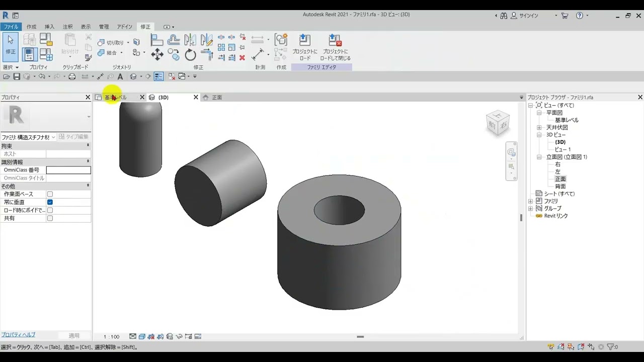Activate the Copy tool in 修正 panel
The height and width of the screenshot is (362, 644).
(174, 54)
